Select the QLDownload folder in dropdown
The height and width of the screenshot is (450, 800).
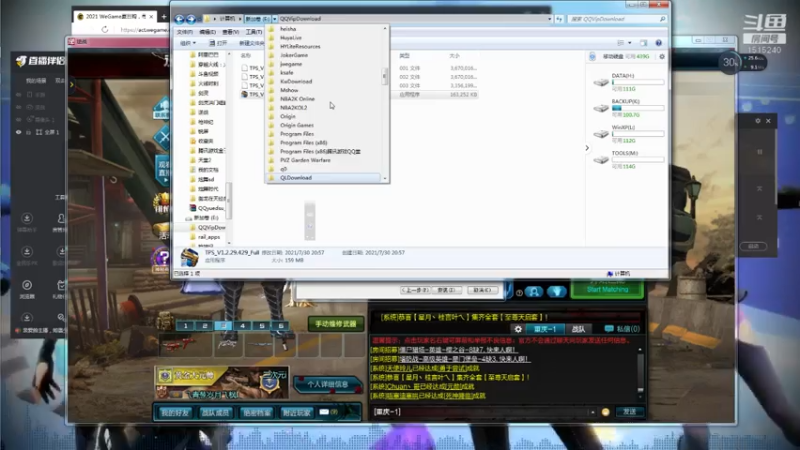[323, 178]
